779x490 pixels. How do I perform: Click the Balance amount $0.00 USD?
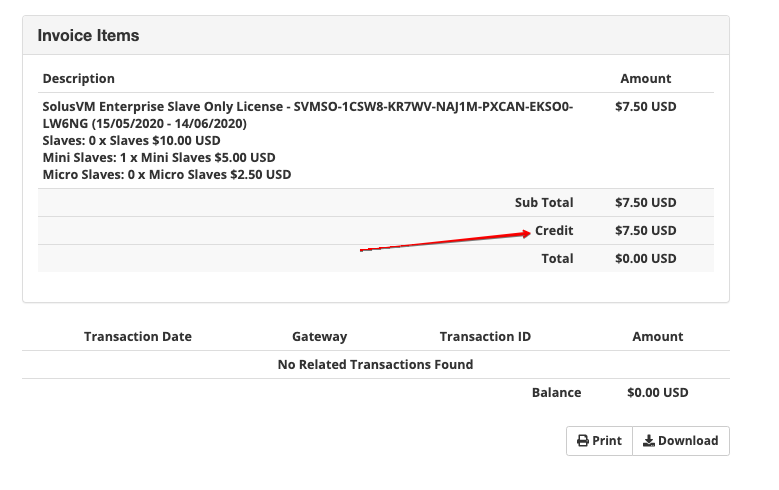(658, 392)
